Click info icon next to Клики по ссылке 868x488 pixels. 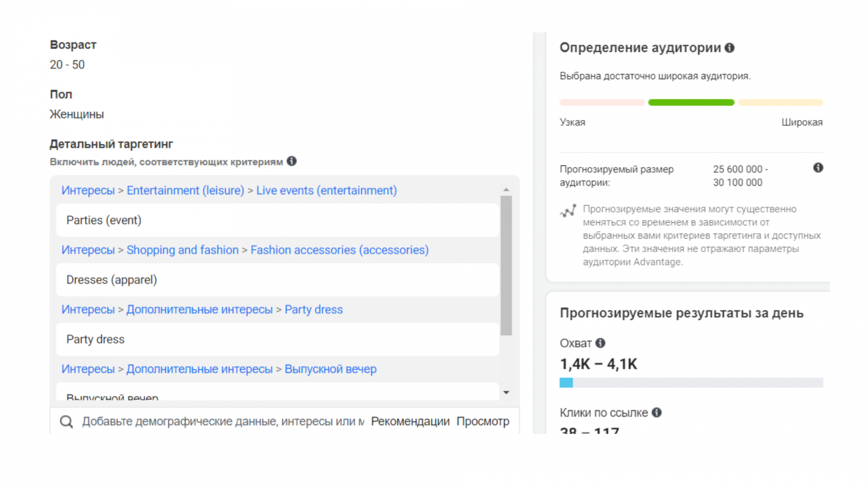(657, 413)
